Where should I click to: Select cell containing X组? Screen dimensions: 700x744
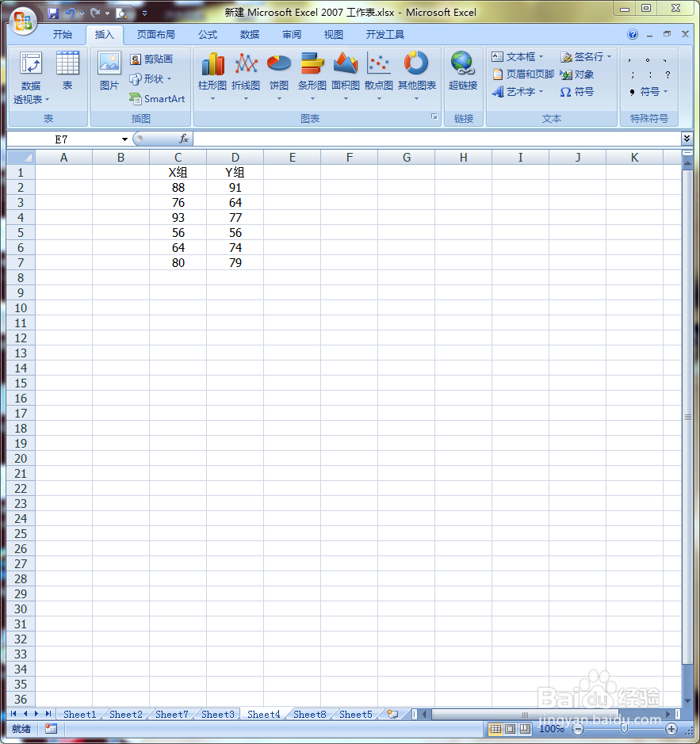178,172
